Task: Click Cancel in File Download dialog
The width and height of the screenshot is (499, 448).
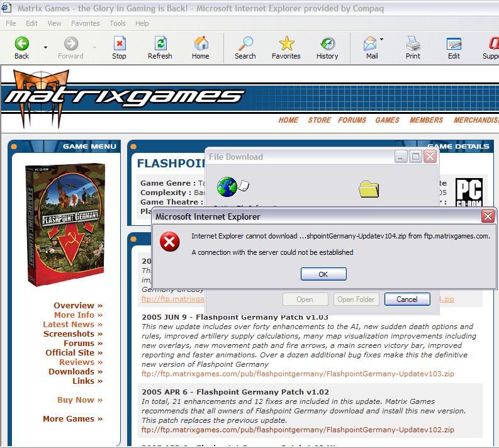Action: pyautogui.click(x=407, y=300)
